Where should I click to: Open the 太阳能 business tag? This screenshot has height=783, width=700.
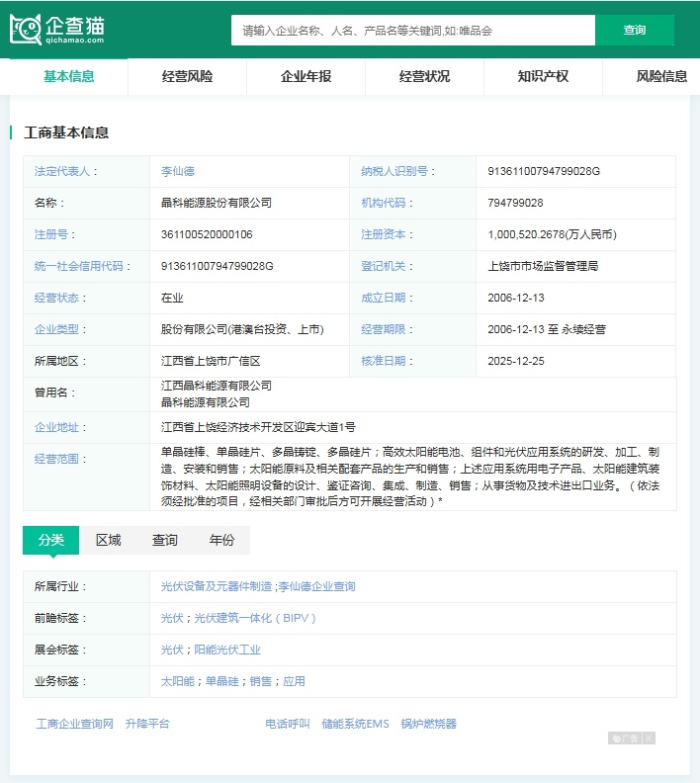[177, 681]
